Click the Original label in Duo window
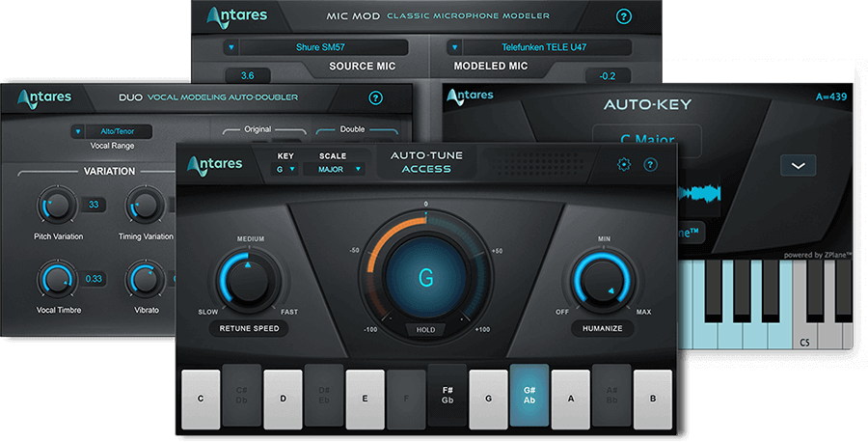Image resolution: width=868 pixels, height=442 pixels. click(258, 129)
